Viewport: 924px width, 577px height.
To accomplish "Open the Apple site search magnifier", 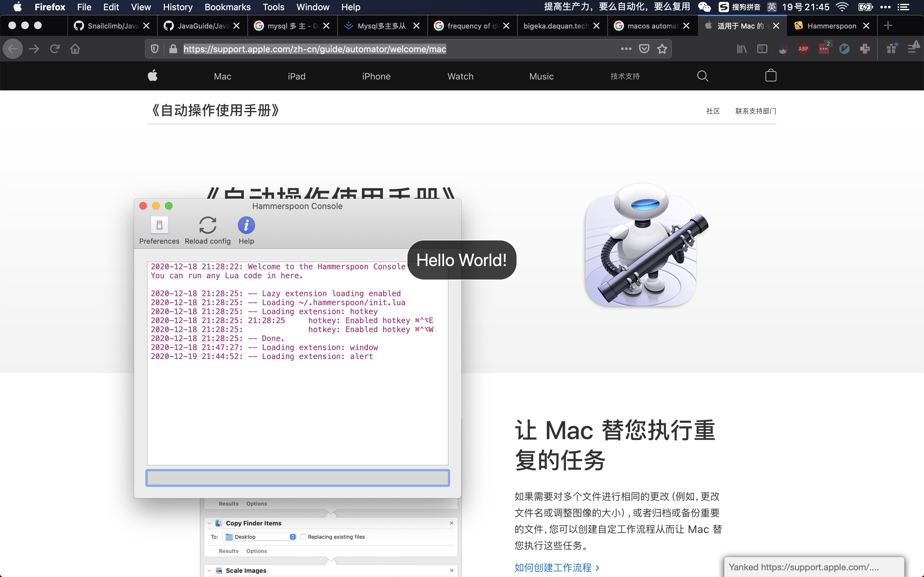I will pyautogui.click(x=703, y=76).
